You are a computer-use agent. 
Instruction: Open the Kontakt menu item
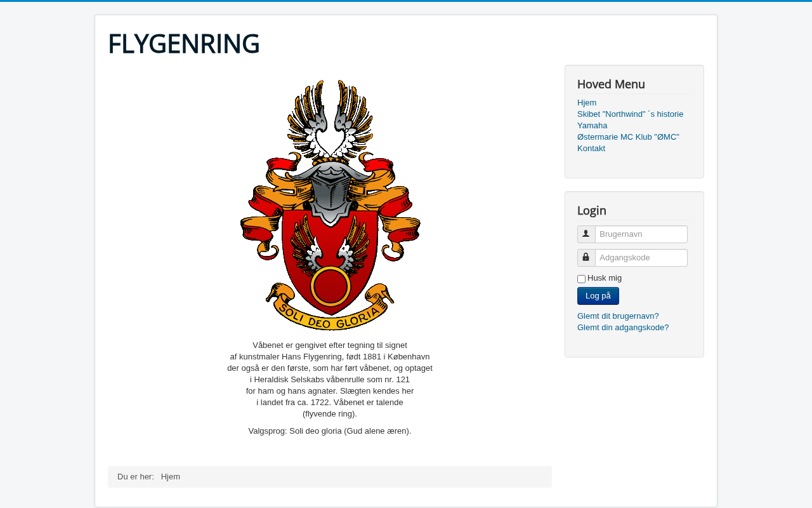[591, 149]
